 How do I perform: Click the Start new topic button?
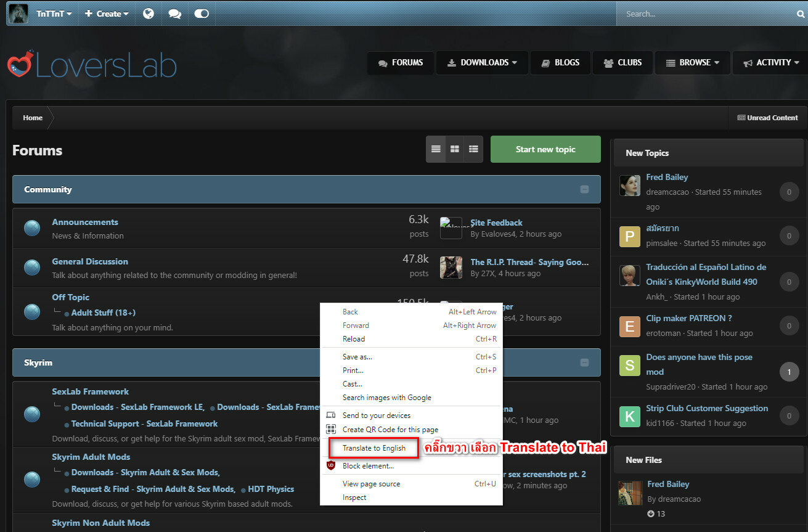(x=545, y=149)
